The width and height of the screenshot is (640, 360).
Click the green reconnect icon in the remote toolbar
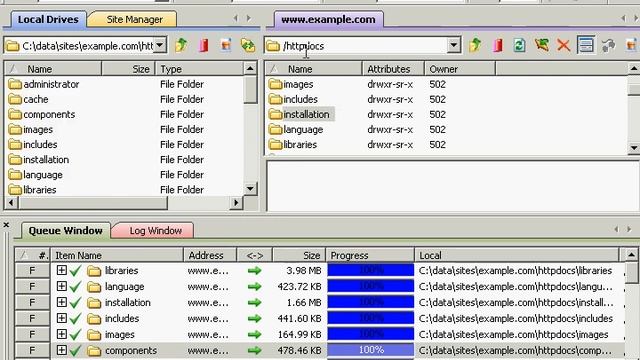[x=541, y=45]
